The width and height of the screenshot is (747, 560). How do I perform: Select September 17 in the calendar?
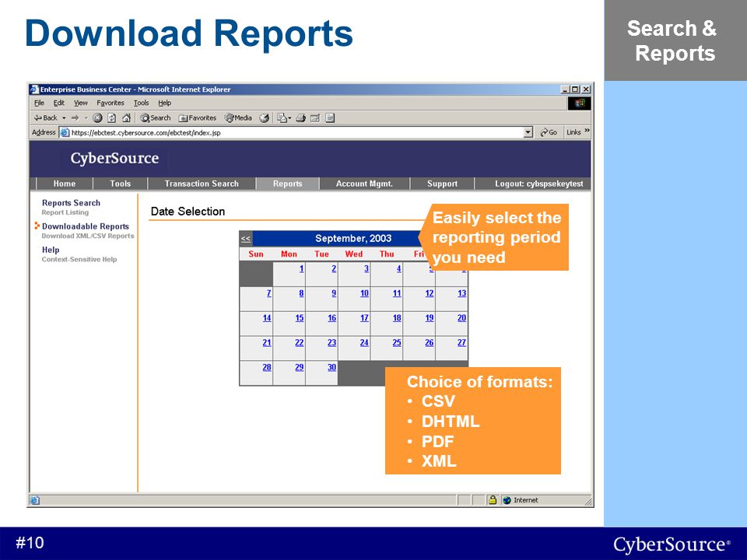(x=364, y=318)
